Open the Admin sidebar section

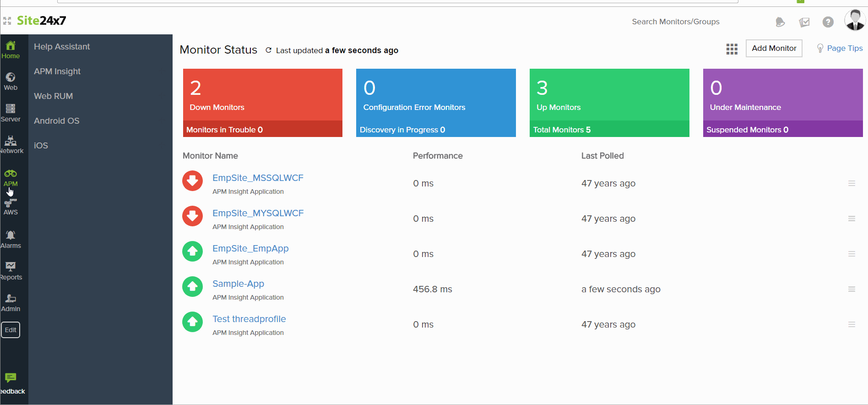coord(11,302)
